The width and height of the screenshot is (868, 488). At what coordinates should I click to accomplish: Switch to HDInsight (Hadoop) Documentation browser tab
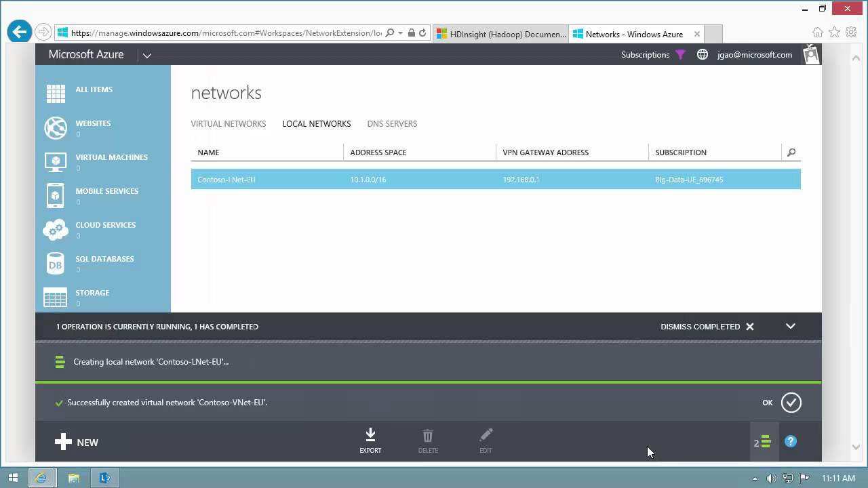500,34
